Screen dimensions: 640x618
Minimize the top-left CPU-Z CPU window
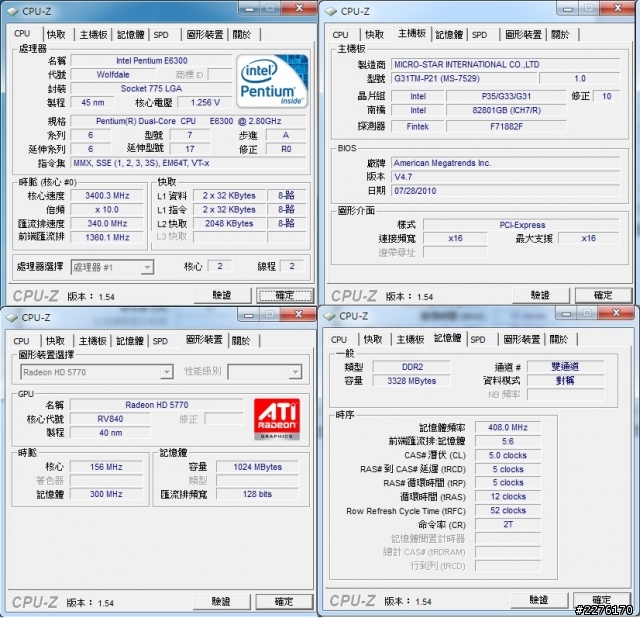tap(250, 8)
